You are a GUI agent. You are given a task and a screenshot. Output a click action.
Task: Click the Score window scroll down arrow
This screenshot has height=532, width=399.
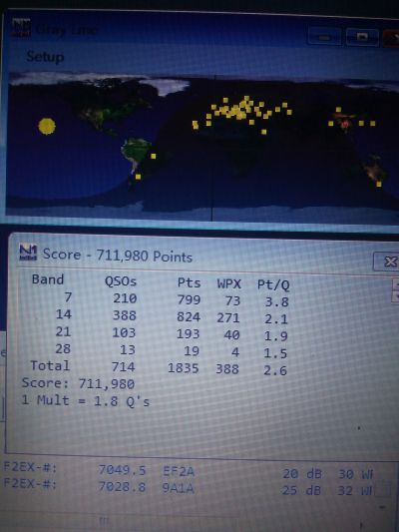395,296
